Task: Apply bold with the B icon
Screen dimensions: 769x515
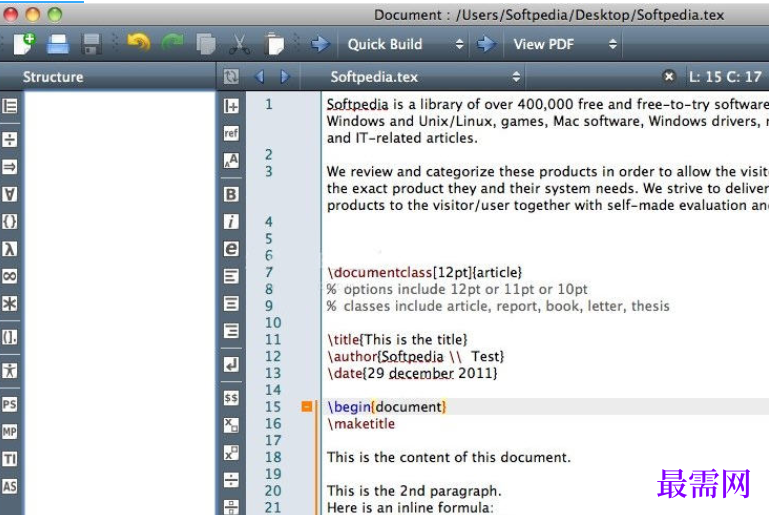Action: [231, 195]
